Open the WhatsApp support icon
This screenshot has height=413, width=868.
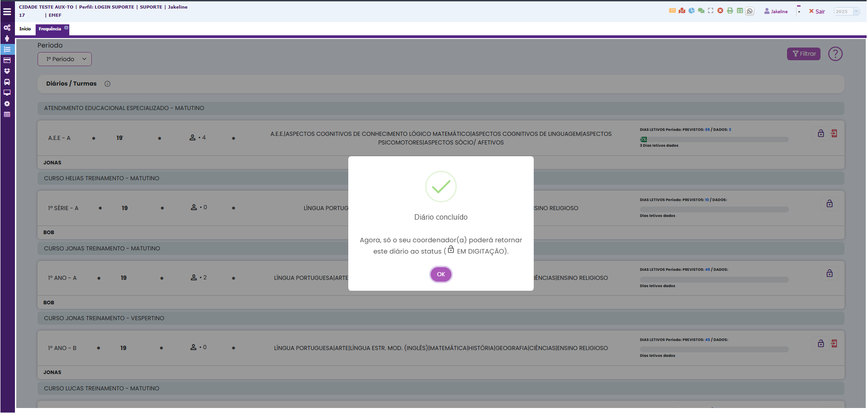pyautogui.click(x=750, y=11)
